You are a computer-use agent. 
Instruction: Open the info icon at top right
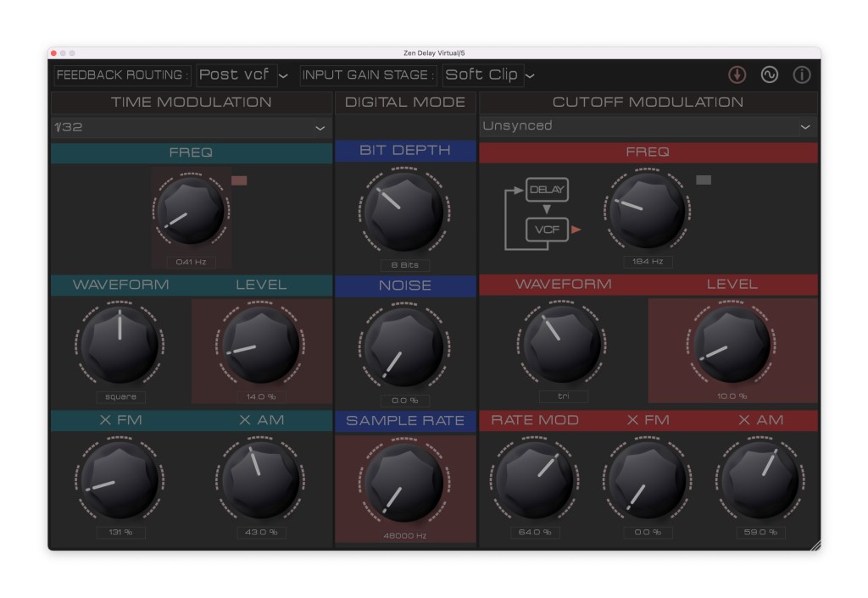[x=801, y=75]
